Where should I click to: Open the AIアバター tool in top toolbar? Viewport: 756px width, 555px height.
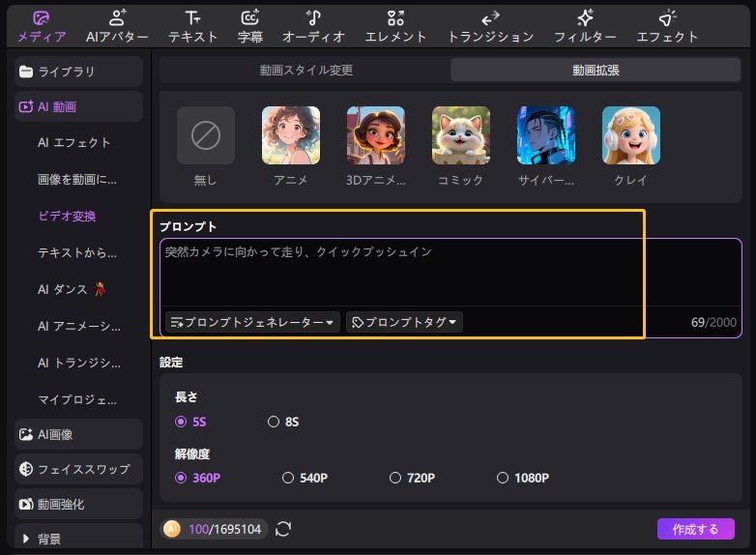[117, 26]
